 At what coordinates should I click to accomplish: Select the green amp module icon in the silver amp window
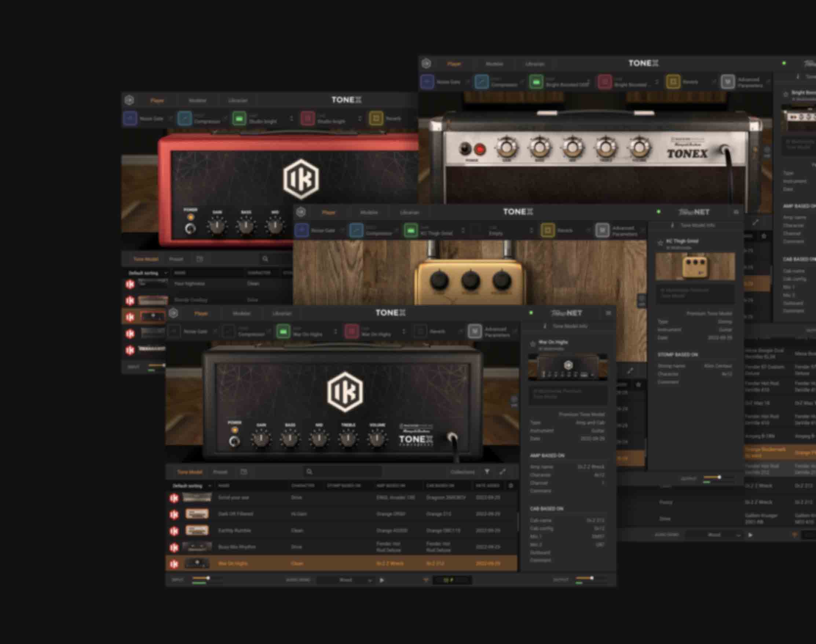pos(536,82)
